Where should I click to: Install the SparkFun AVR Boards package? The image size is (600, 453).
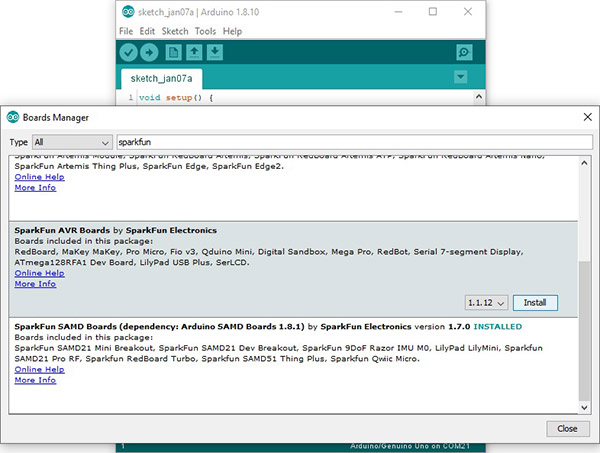click(535, 302)
